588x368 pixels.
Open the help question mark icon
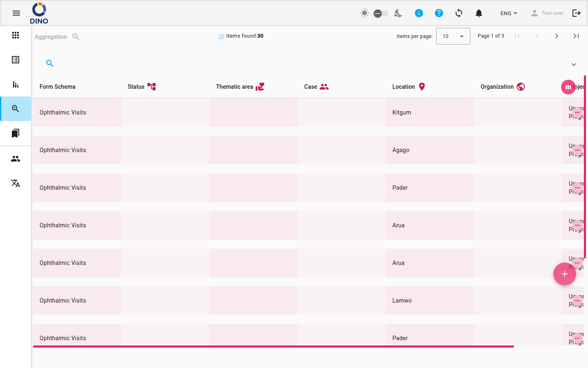[439, 13]
